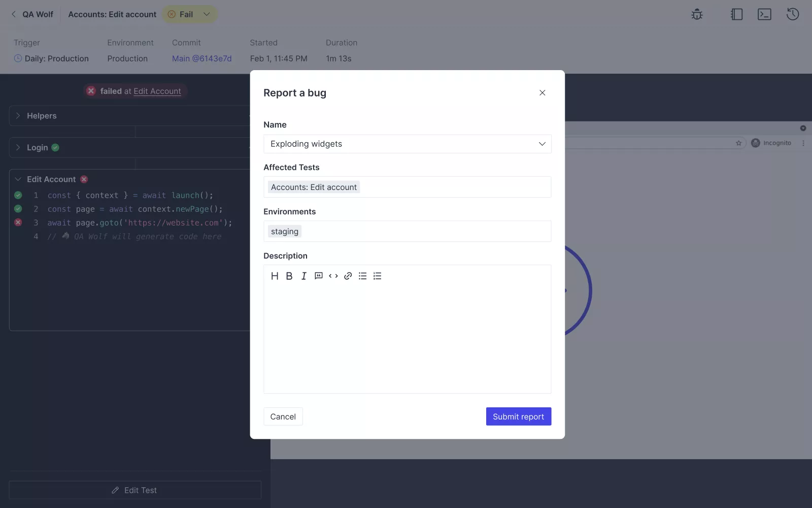Follow the Main @6143e7d commit link

(x=201, y=58)
